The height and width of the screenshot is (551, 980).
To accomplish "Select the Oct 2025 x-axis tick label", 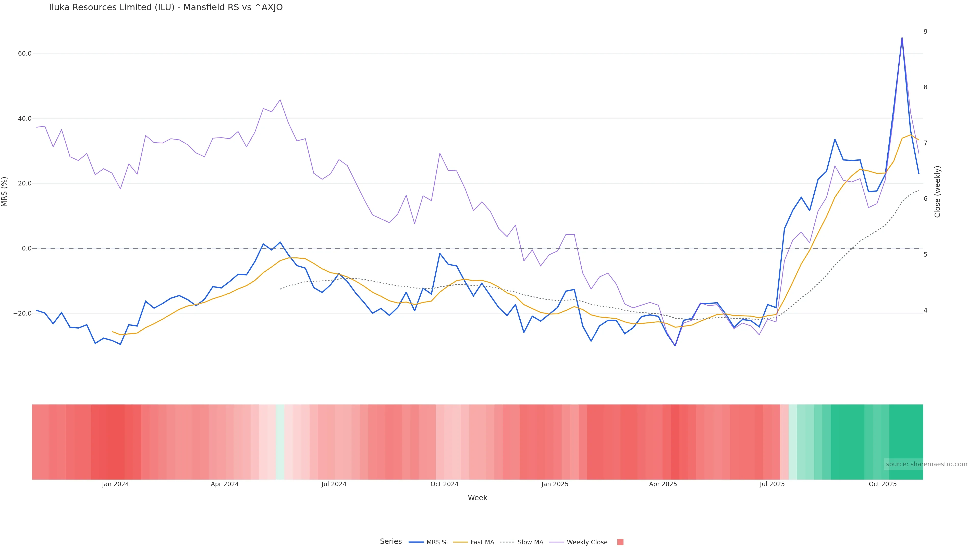I will pyautogui.click(x=883, y=484).
